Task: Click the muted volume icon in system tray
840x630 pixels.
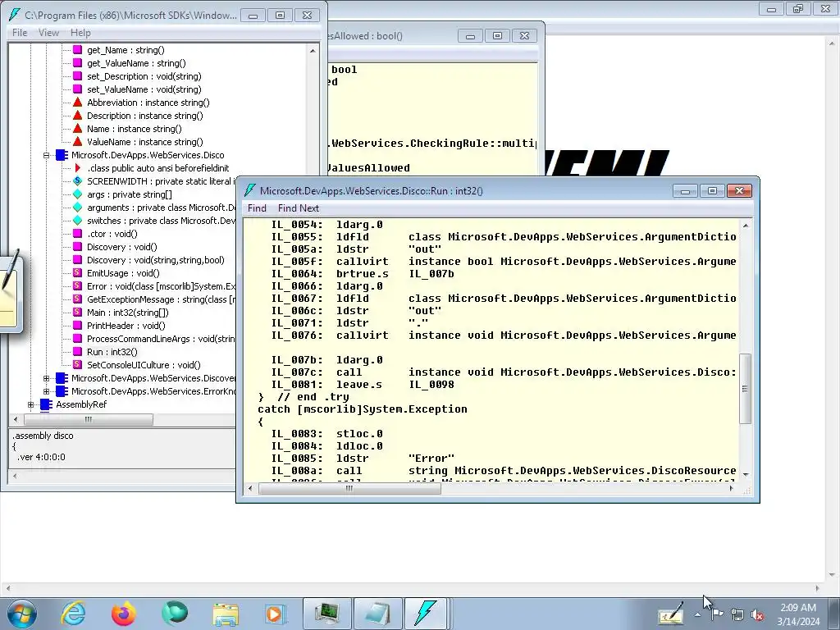Action: [757, 615]
